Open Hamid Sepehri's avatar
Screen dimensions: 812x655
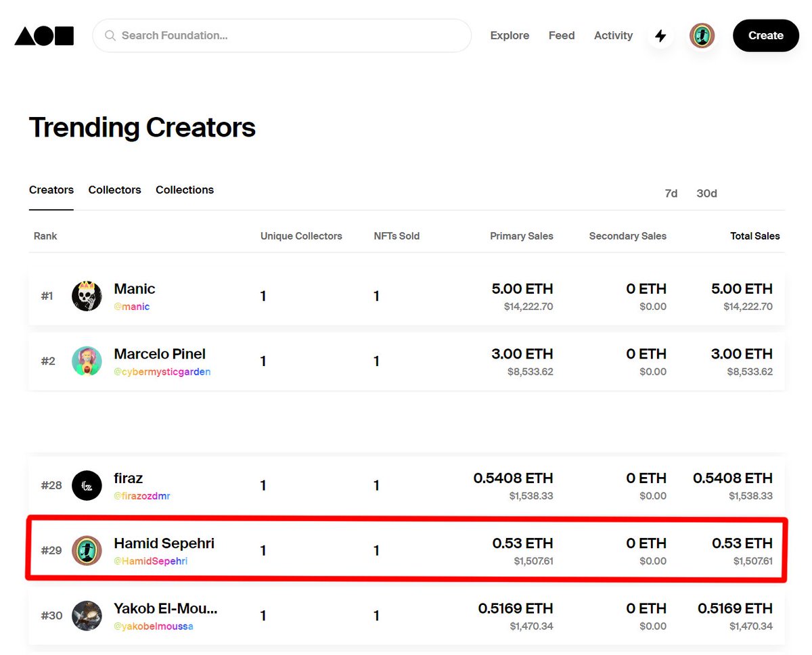tap(87, 551)
